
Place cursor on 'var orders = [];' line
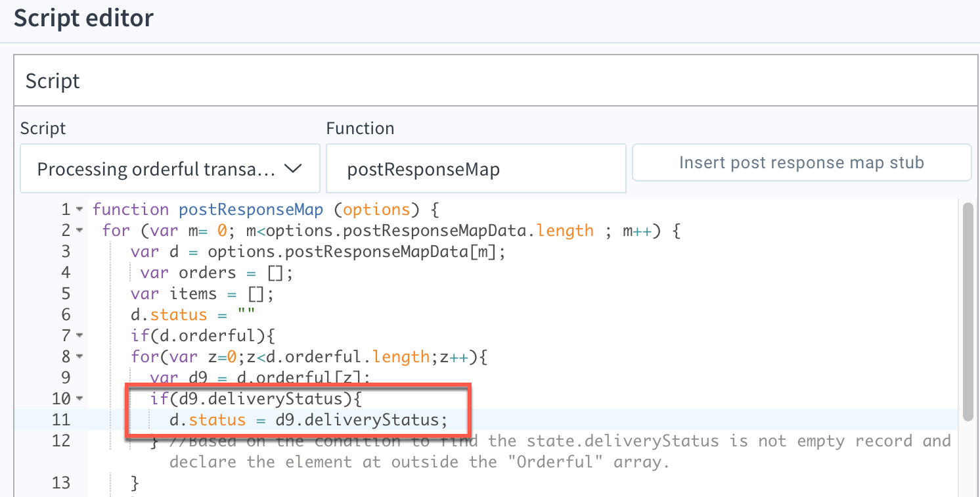coord(216,273)
